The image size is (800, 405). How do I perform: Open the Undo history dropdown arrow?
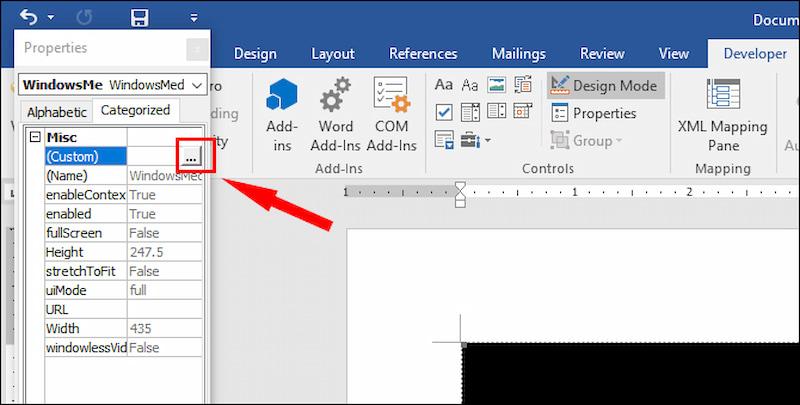51,17
